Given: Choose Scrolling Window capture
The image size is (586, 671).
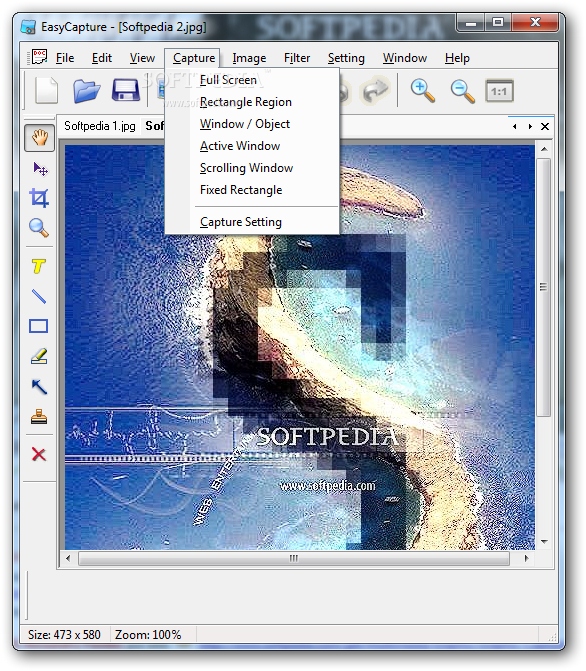Looking at the screenshot, I should 253,168.
